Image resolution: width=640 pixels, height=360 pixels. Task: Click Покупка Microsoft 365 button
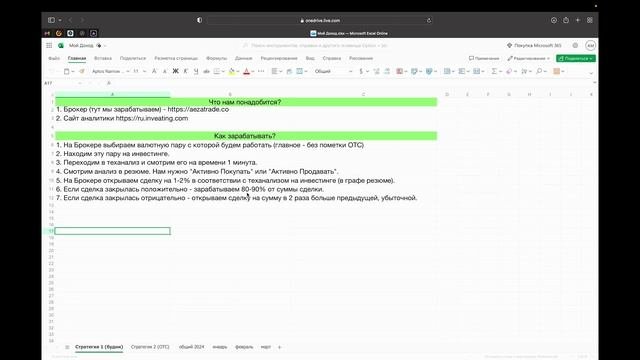coord(534,46)
